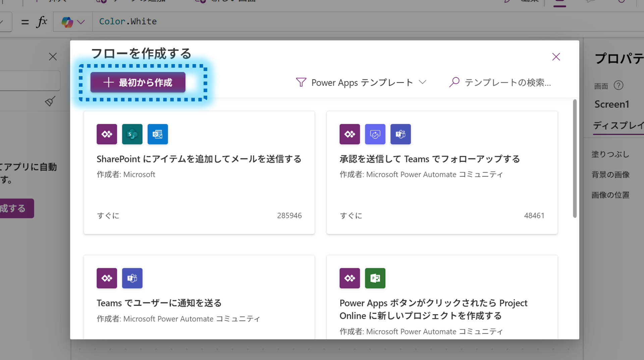Click the SharePoint icon in first card
The width and height of the screenshot is (644, 360).
pos(132,134)
